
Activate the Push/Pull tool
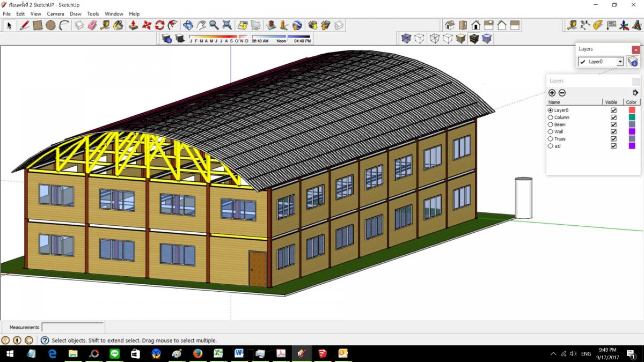[134, 25]
